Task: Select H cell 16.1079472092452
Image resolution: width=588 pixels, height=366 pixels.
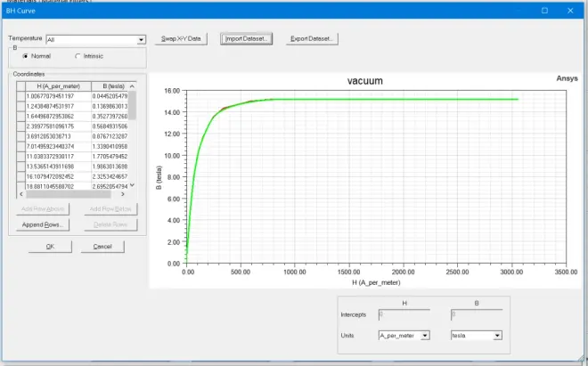Action: point(59,176)
